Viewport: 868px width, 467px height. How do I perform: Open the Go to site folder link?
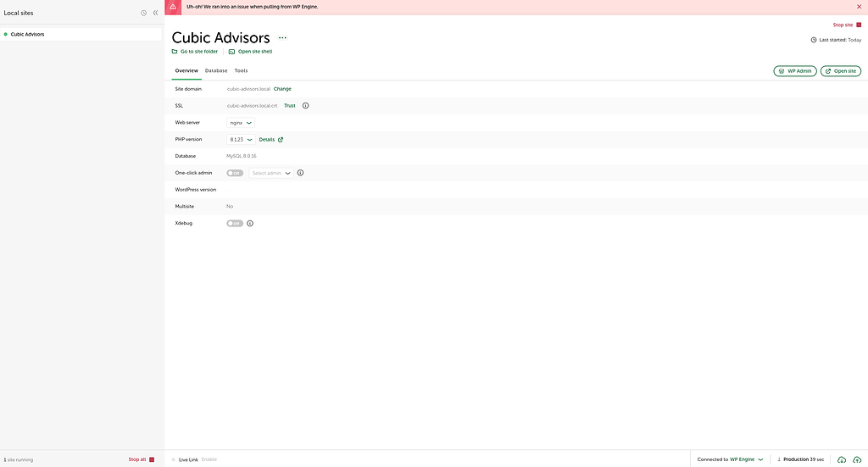click(195, 52)
